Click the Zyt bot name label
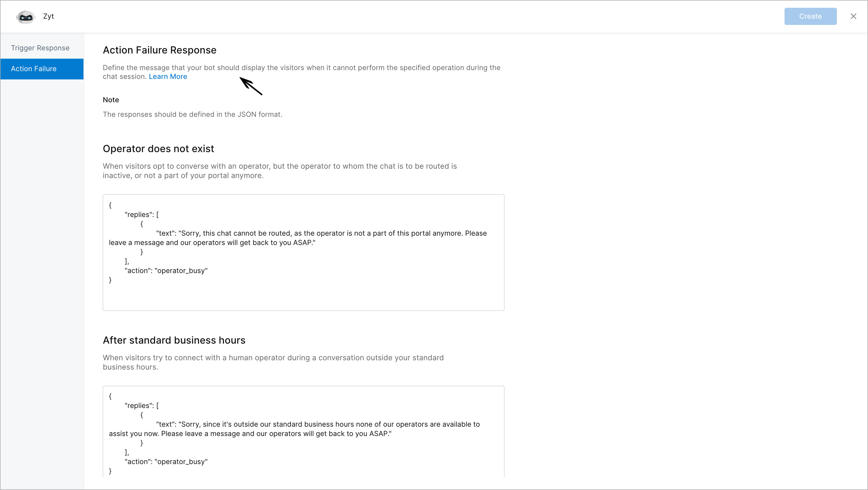The image size is (868, 490). pos(48,16)
